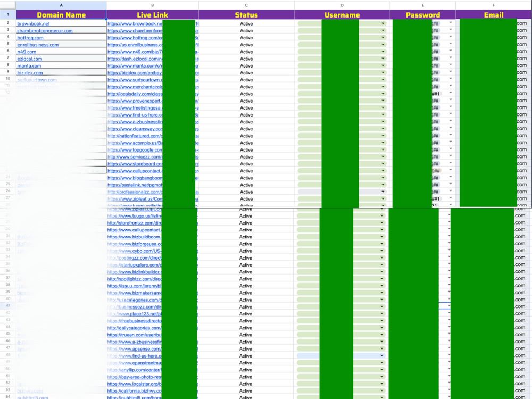Open the enrollbusiness.com domain link
This screenshot has height=399, width=532.
[38, 45]
